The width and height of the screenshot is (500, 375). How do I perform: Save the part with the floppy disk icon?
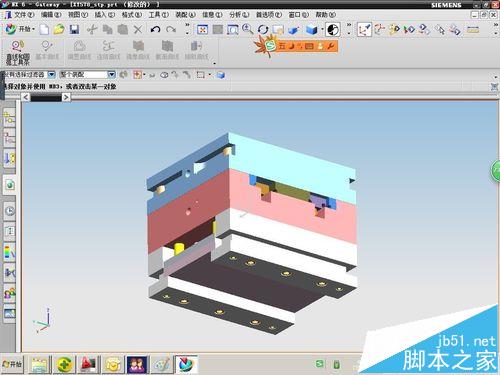75,29
